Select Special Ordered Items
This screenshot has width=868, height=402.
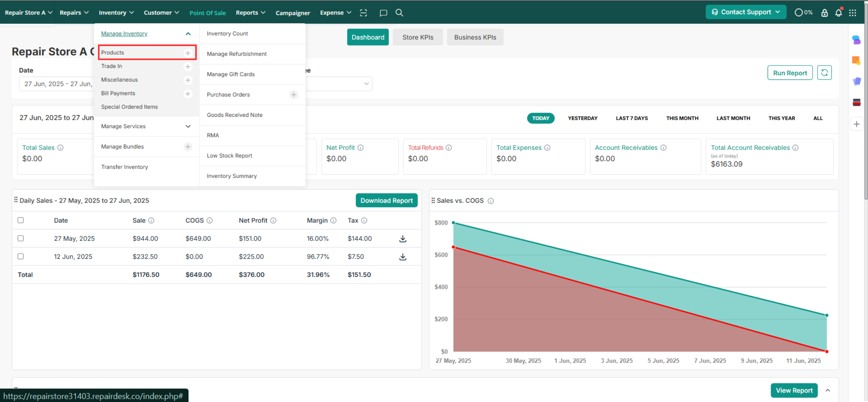pyautogui.click(x=129, y=107)
